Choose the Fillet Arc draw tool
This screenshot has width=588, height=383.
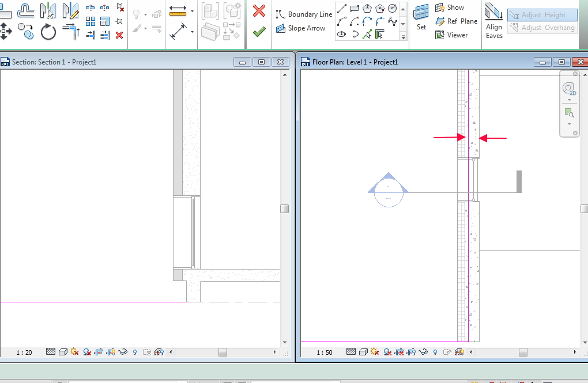click(x=380, y=21)
